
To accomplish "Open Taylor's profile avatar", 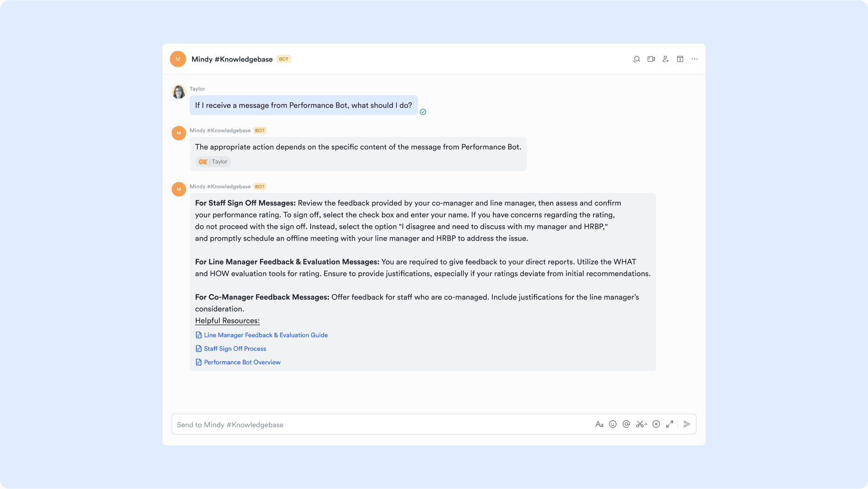I will (178, 91).
